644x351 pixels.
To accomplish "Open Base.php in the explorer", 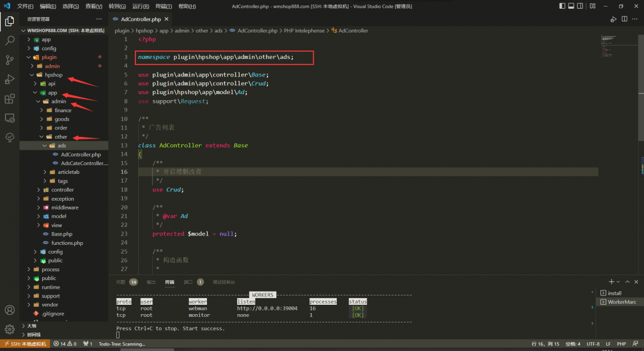I will coord(64,234).
